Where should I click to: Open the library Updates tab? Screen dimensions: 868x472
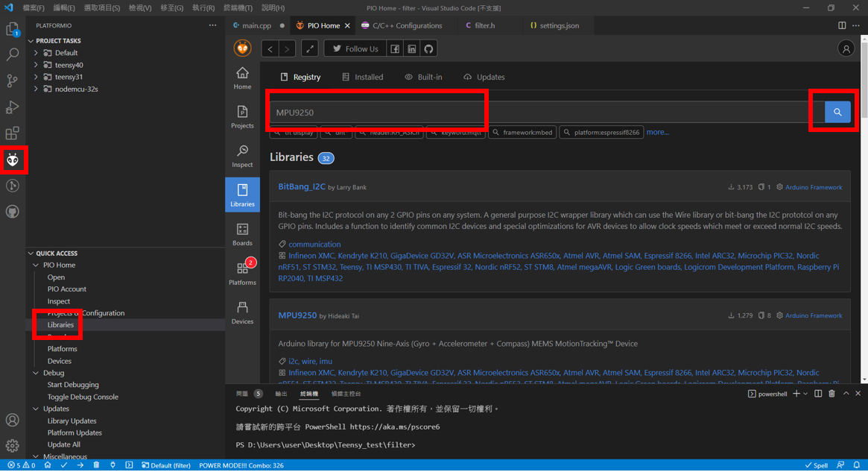click(x=484, y=77)
